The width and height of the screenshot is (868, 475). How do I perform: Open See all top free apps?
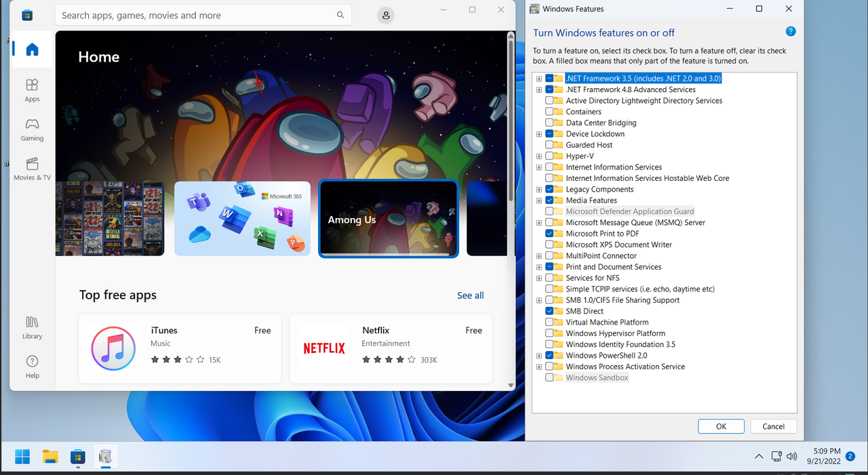(470, 295)
